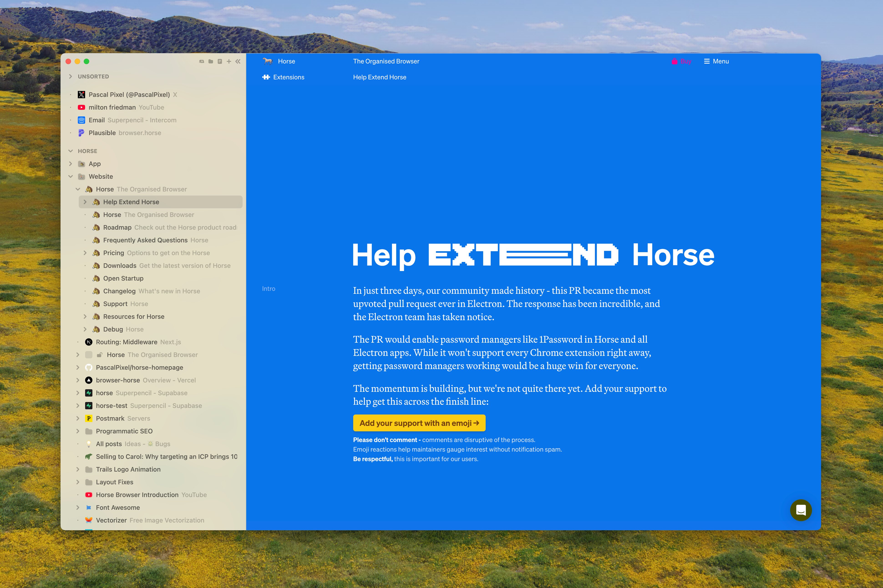Open a new tab using the plus icon
This screenshot has width=883, height=588.
click(229, 61)
